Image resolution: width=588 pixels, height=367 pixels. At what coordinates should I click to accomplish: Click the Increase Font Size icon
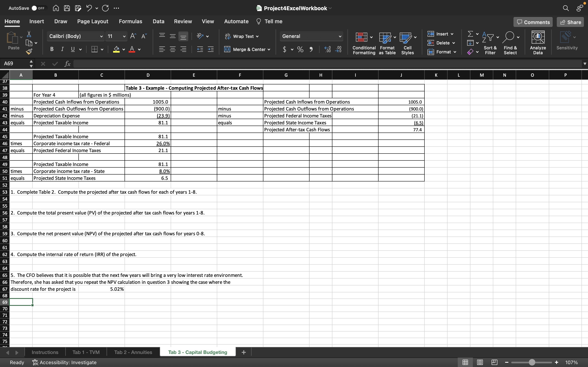pyautogui.click(x=133, y=36)
